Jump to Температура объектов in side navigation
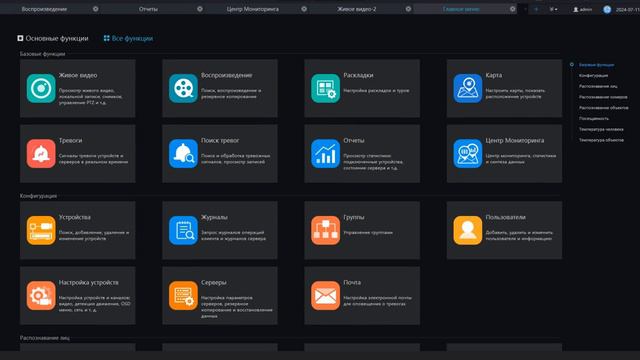The image size is (640, 360). [601, 140]
